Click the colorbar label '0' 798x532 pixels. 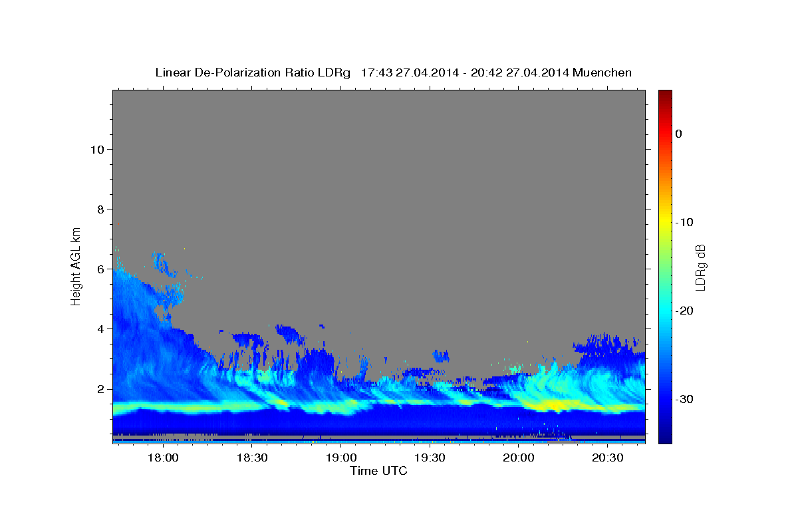pos(678,134)
